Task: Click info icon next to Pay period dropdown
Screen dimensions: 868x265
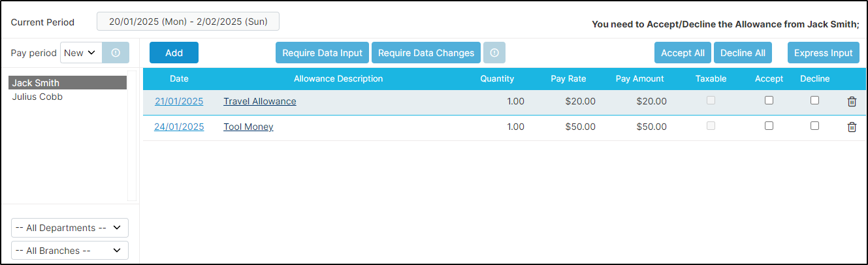Action: pyautogui.click(x=116, y=53)
